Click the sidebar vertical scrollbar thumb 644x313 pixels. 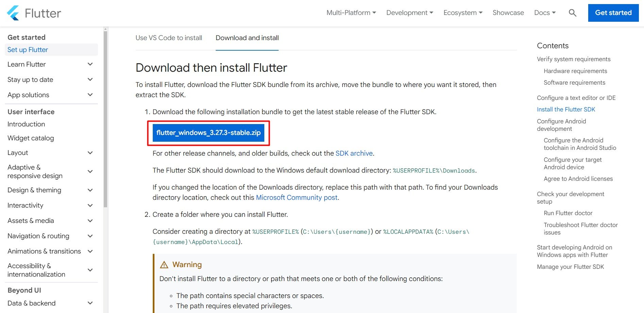click(105, 119)
